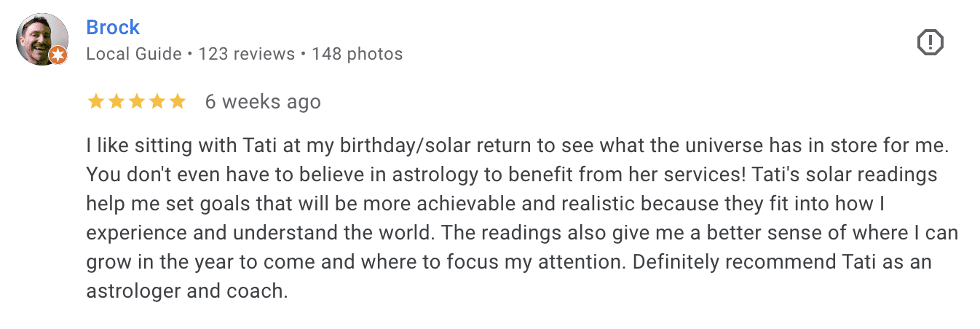This screenshot has width=980, height=329.
Task: Select the 123 reviews count
Action: [246, 54]
